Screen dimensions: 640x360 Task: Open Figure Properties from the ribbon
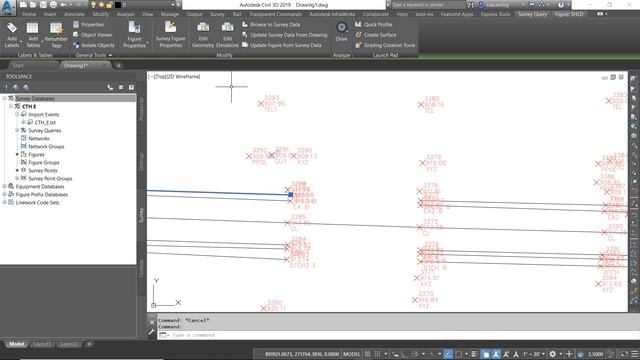point(134,35)
